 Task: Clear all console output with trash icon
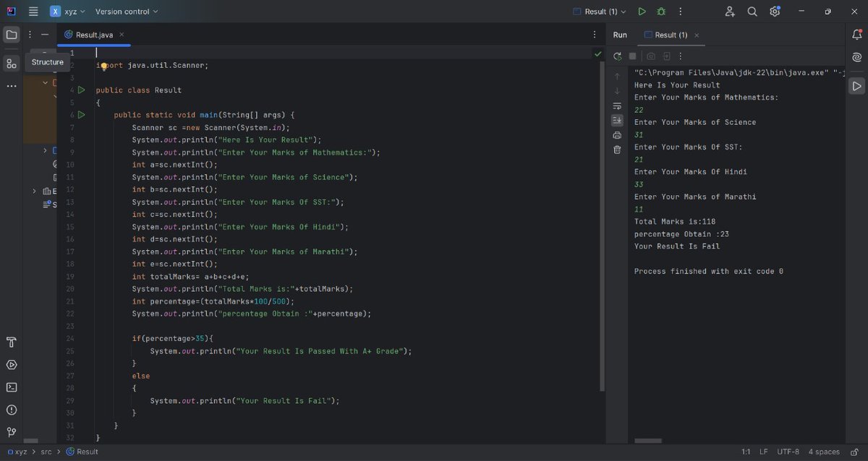coord(617,150)
